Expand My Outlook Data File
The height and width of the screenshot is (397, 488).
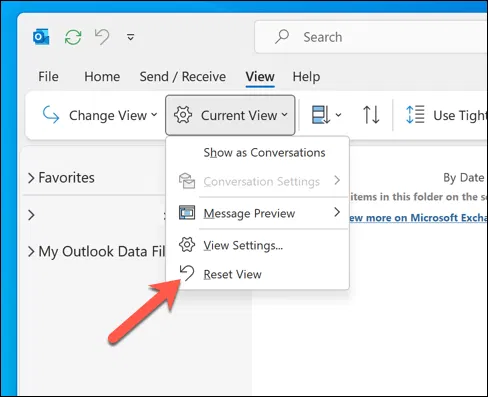coord(31,252)
